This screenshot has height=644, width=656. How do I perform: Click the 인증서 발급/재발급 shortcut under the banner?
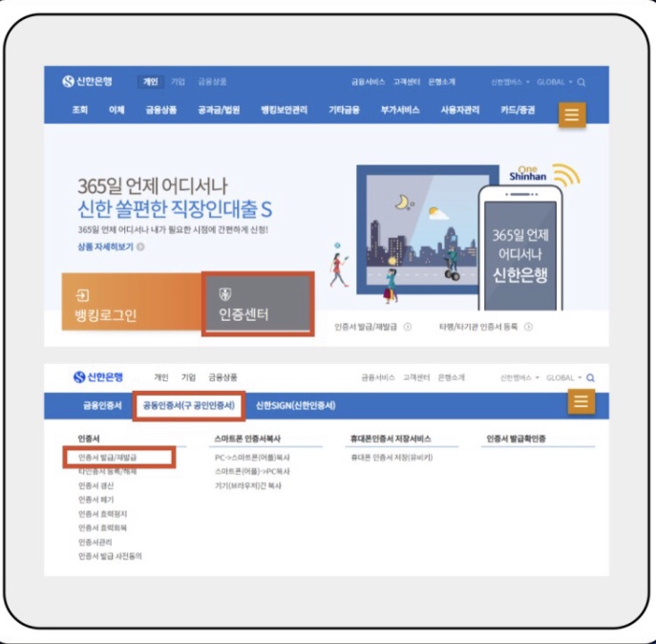tap(365, 327)
